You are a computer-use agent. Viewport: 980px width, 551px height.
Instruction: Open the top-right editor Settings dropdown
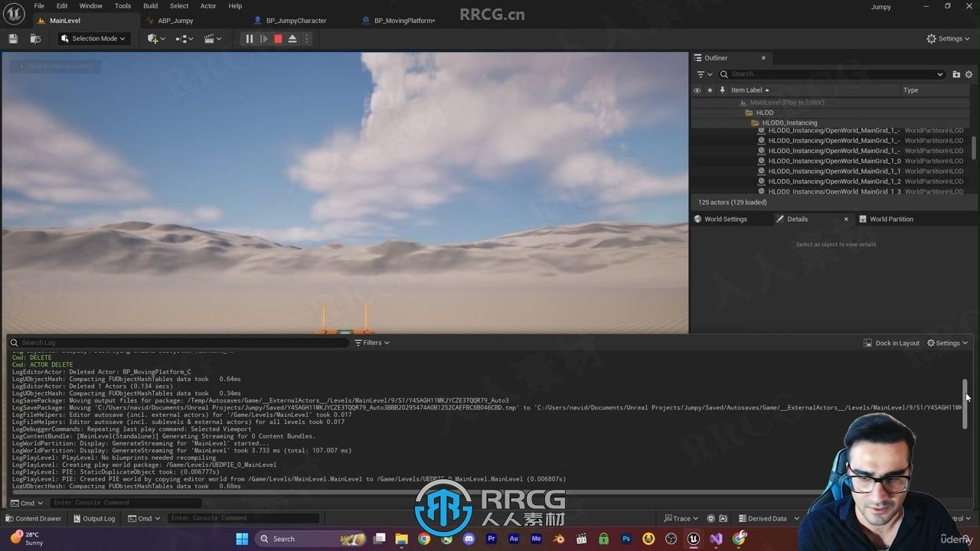tap(948, 38)
